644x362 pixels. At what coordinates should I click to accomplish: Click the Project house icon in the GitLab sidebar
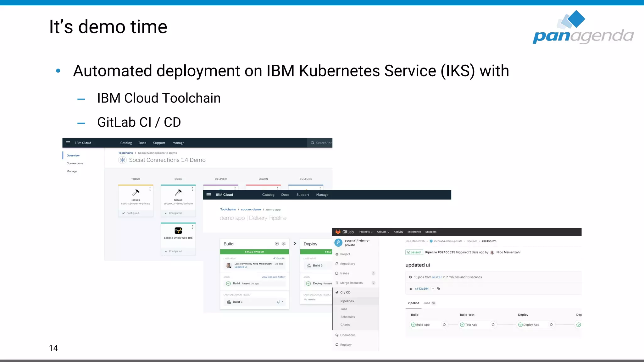click(x=337, y=254)
